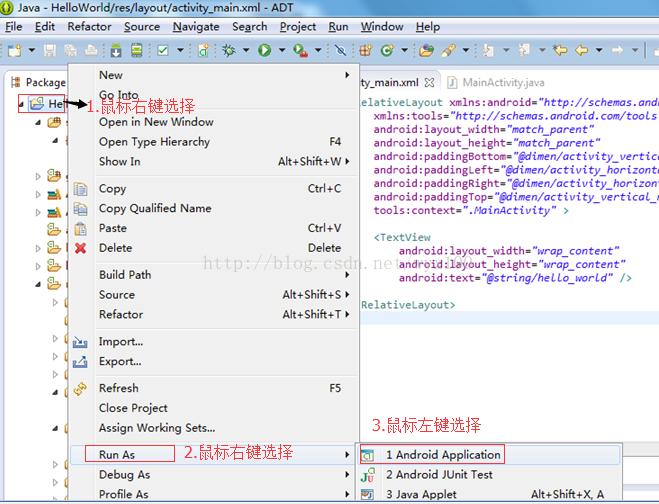
Task: Click the Back navigation arrow icon
Action: [582, 50]
